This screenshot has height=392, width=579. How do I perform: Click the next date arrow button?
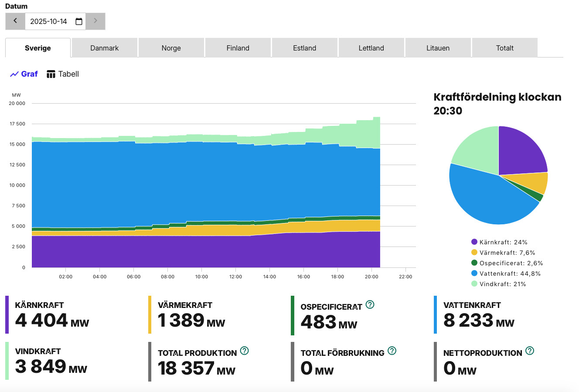click(x=95, y=21)
